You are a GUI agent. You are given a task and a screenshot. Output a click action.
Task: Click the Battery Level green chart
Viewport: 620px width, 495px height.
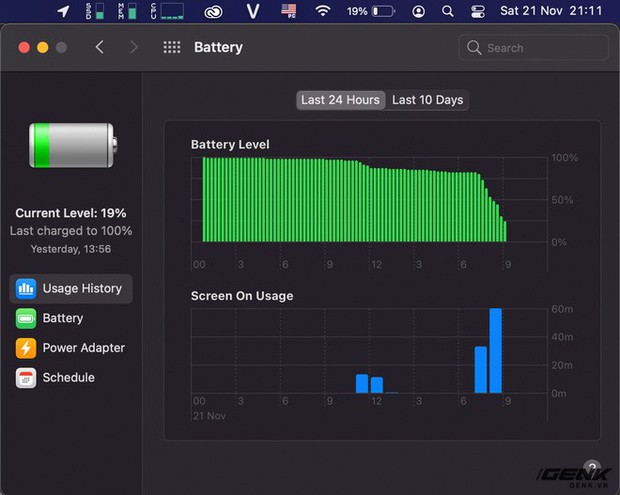354,200
